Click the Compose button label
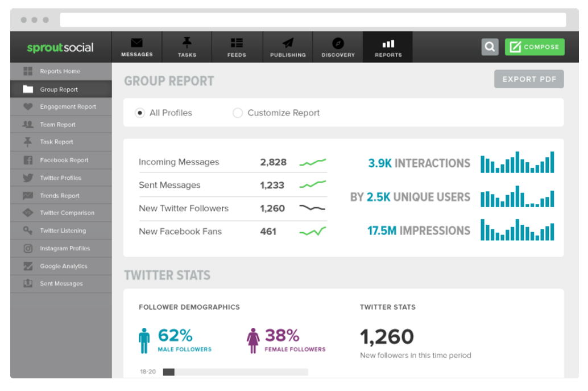Image resolution: width=588 pixels, height=391 pixels. coord(541,47)
